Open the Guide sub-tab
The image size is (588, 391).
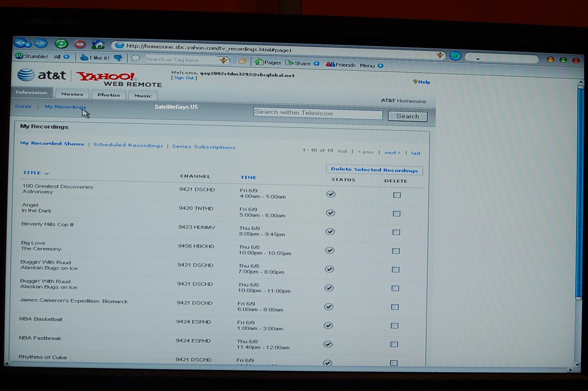coord(23,106)
